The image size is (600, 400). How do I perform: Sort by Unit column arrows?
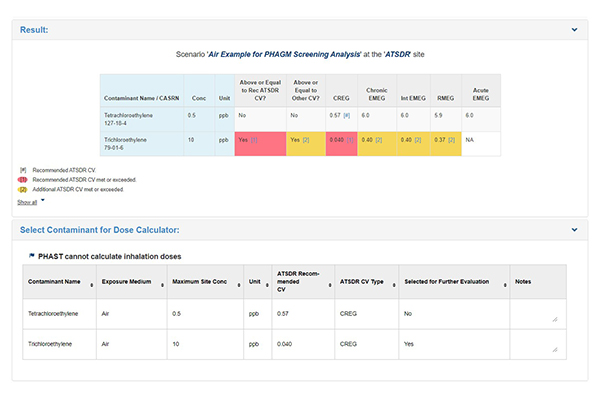point(267,285)
